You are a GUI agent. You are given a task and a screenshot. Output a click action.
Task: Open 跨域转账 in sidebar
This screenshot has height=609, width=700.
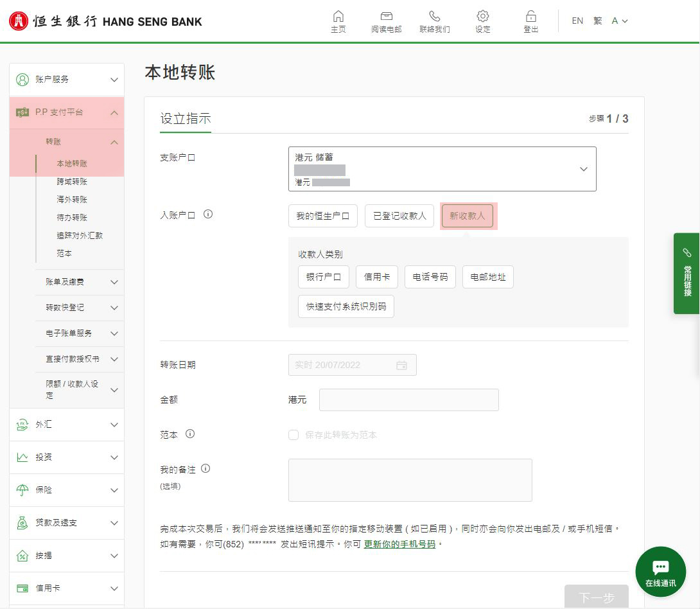pyautogui.click(x=72, y=182)
